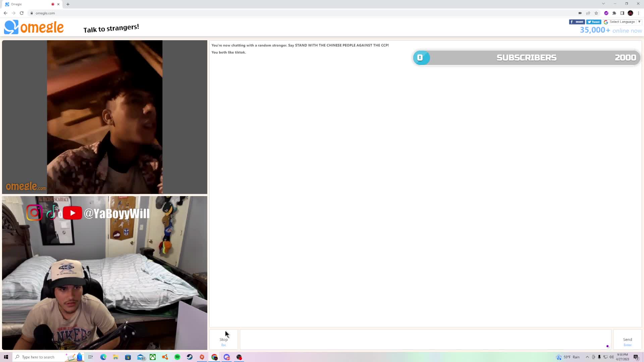Open the share page icon in address bar

pos(588,13)
